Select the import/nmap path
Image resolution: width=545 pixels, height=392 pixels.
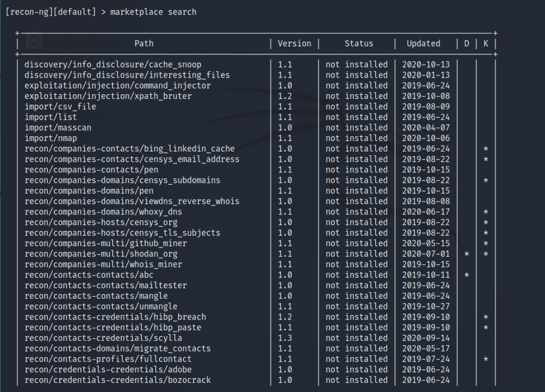pos(51,138)
